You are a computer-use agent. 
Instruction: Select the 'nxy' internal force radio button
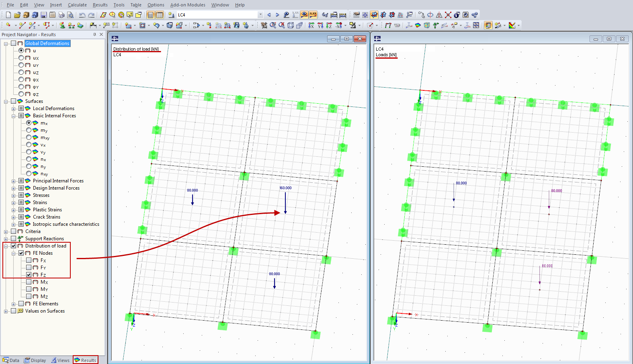click(29, 174)
